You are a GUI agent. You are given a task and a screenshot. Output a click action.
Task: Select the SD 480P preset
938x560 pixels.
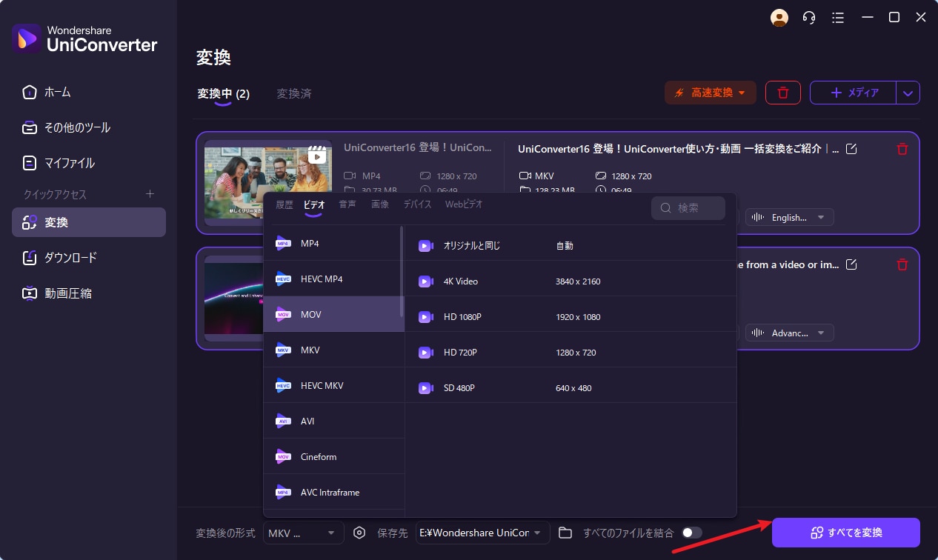point(571,387)
